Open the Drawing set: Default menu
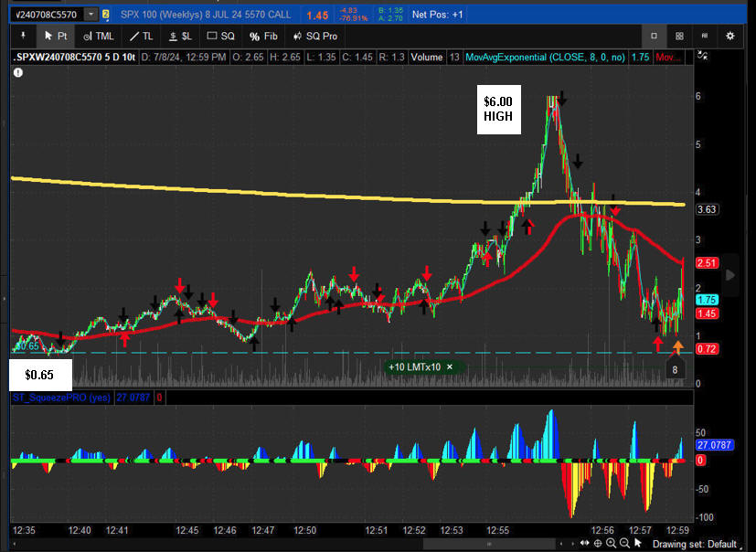Image resolution: width=756 pixels, height=552 pixels. tap(695, 545)
